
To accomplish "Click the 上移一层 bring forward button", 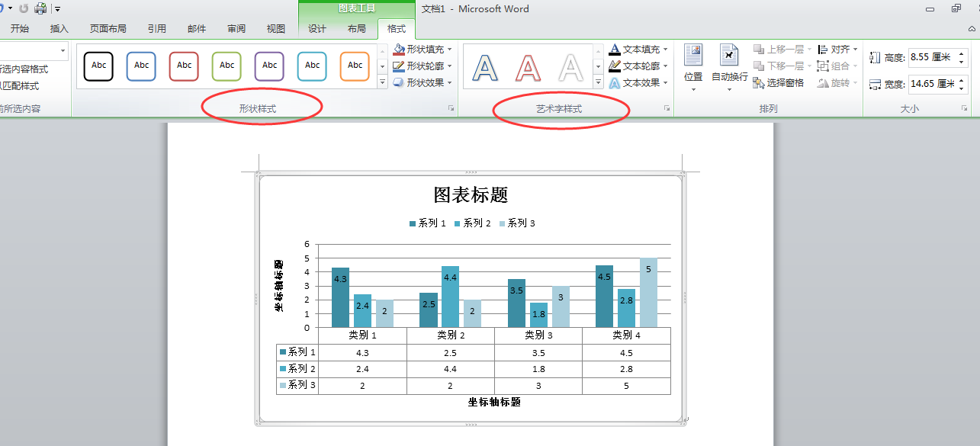I will 782,49.
